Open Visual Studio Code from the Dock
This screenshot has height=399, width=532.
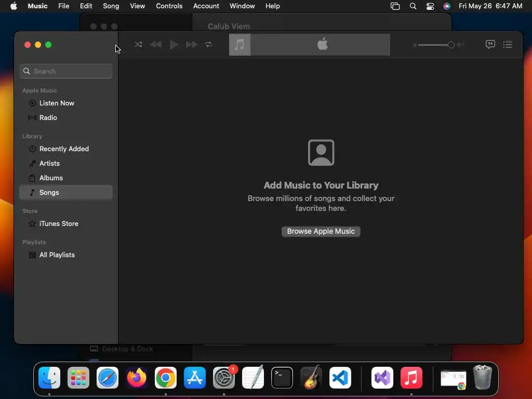click(340, 378)
